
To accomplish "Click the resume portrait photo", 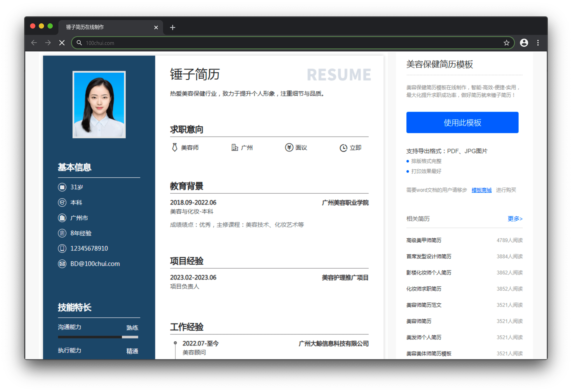I will coord(99,105).
